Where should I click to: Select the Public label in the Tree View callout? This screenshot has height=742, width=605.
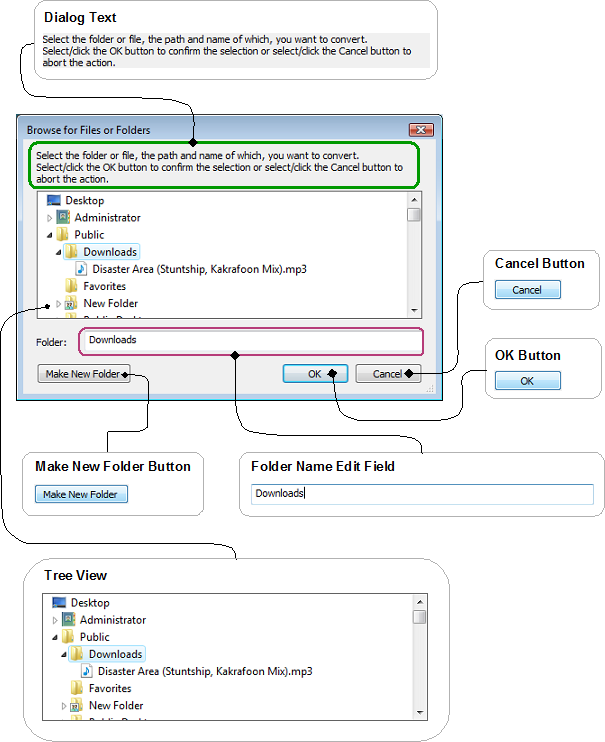pyautogui.click(x=95, y=637)
